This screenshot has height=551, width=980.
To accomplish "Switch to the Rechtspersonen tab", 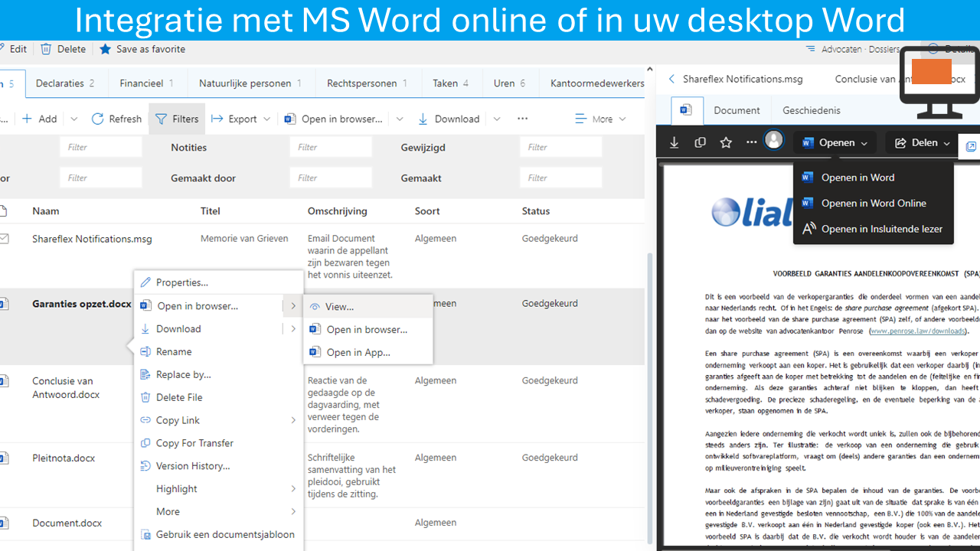I will (367, 83).
